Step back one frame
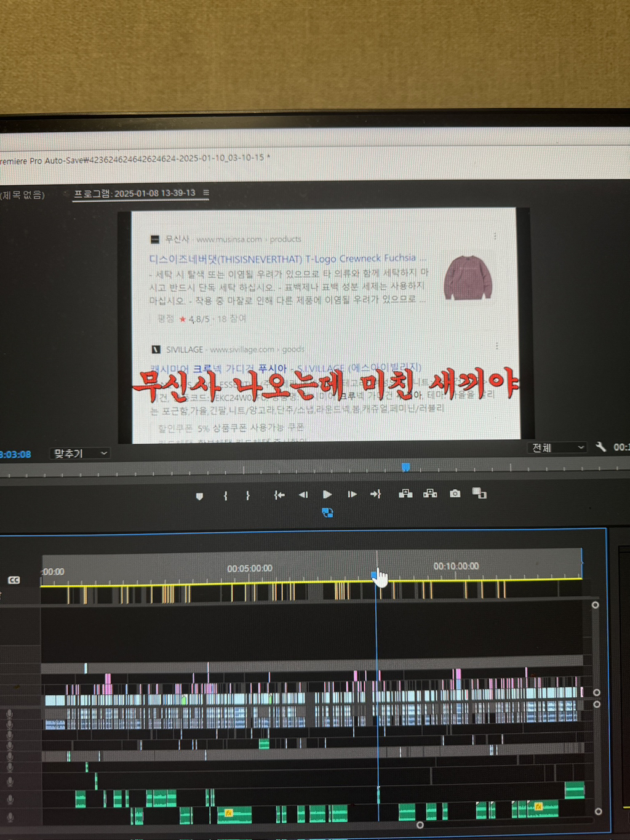 click(x=303, y=495)
